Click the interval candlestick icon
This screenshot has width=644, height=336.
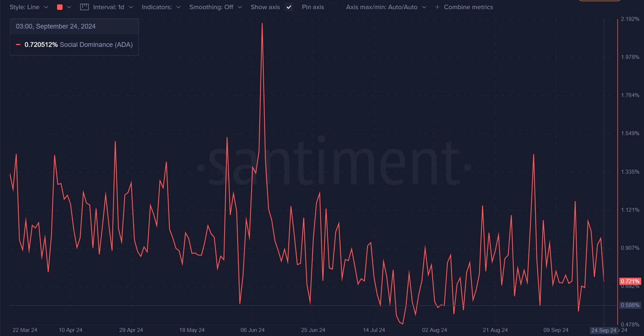click(84, 7)
